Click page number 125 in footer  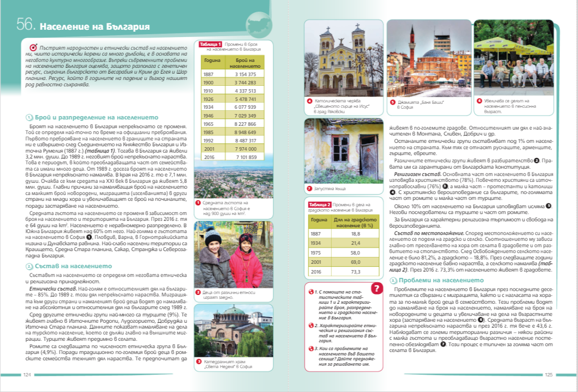point(548,375)
